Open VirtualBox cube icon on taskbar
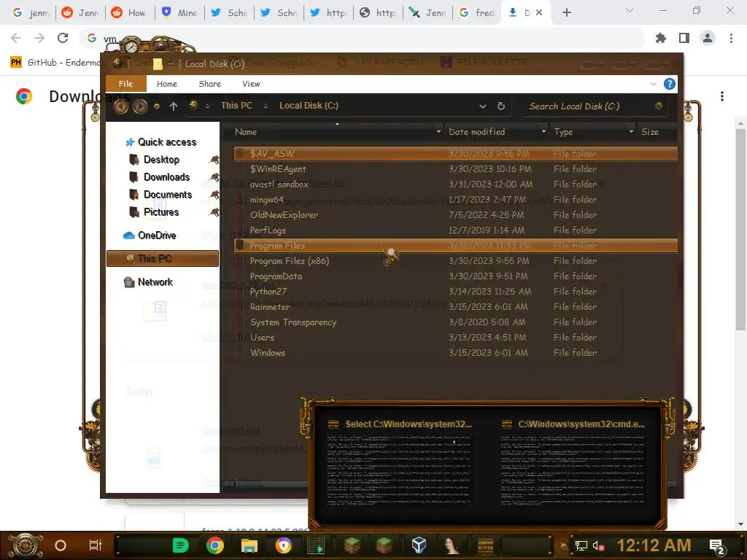Viewport: 747px width, 560px height. click(x=419, y=545)
